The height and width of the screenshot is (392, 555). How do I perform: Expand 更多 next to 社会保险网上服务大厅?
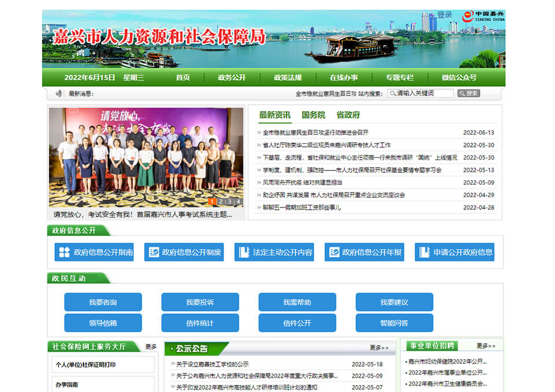(151, 347)
